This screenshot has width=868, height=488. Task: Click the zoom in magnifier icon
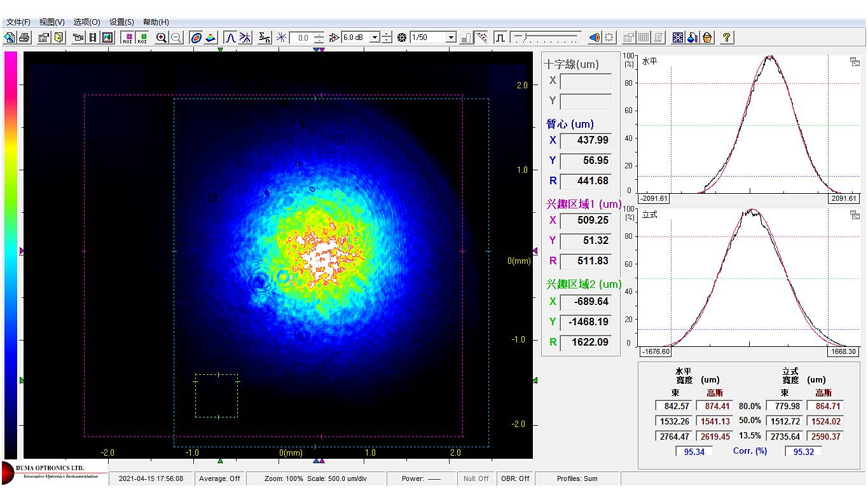(162, 37)
